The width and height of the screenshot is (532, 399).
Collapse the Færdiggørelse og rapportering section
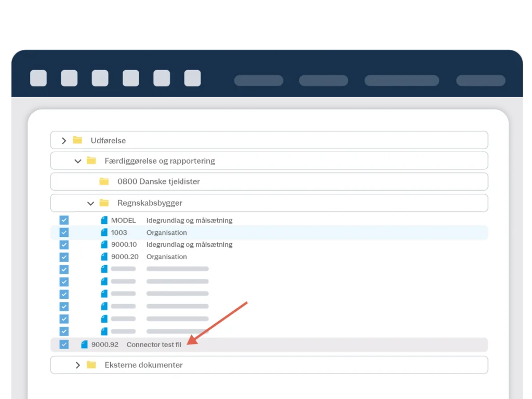click(78, 161)
